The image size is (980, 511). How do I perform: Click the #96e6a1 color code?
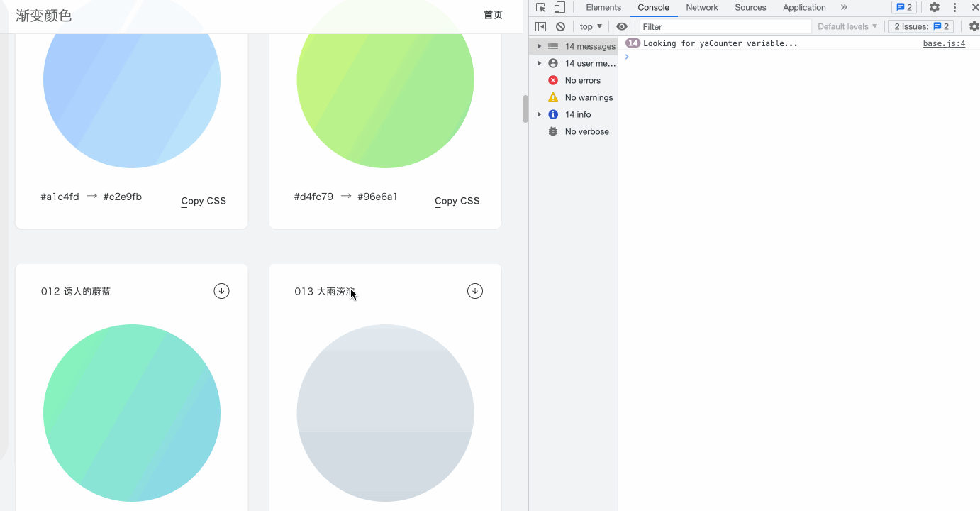[377, 197]
